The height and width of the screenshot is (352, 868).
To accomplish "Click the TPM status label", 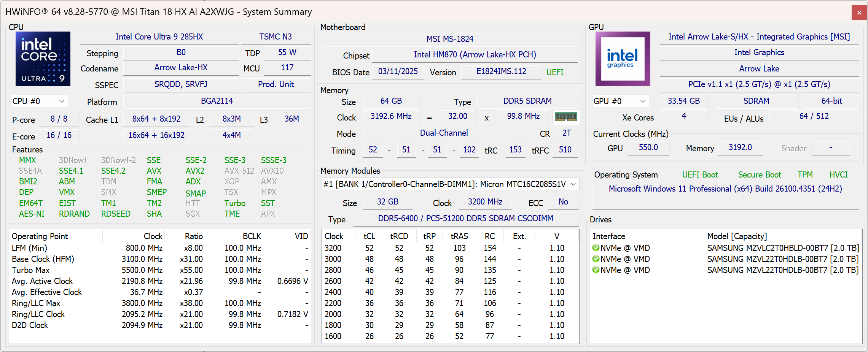I will [x=805, y=175].
